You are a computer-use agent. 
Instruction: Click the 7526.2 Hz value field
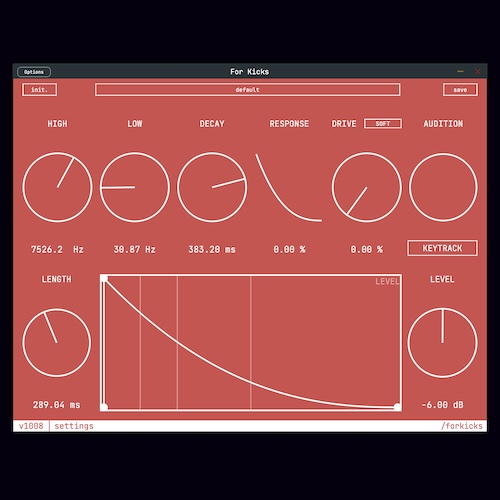tap(57, 249)
